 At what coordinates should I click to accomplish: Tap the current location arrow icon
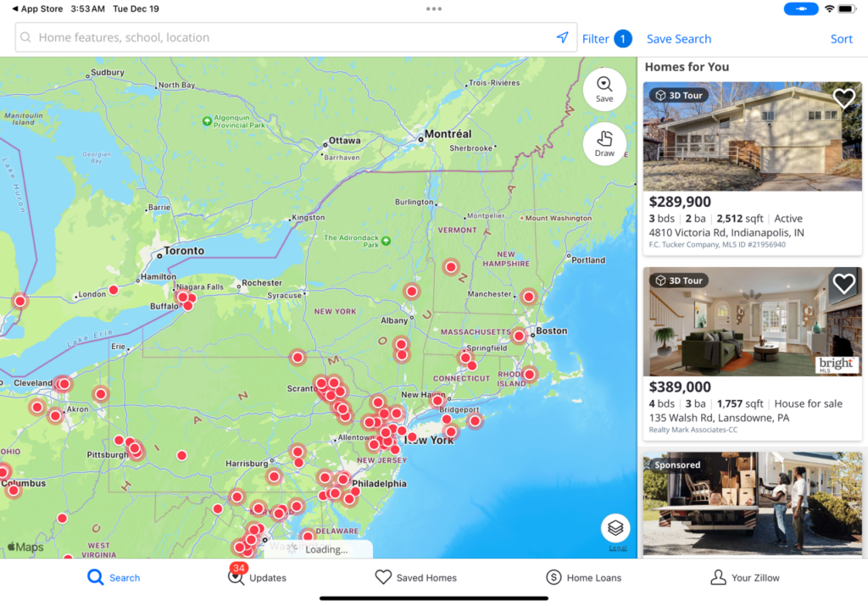coord(563,37)
